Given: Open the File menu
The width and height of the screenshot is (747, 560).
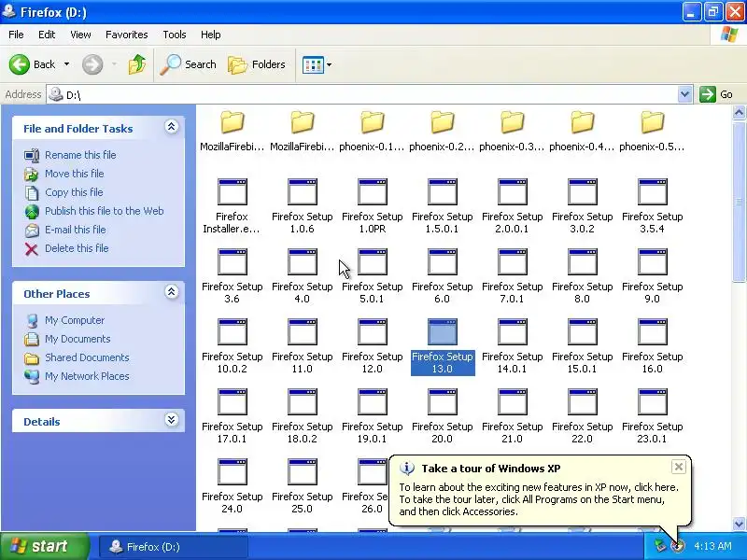Looking at the screenshot, I should (16, 35).
